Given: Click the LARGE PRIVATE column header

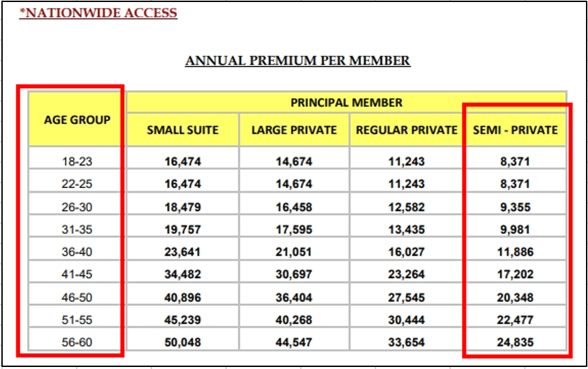Looking at the screenshot, I should (294, 130).
